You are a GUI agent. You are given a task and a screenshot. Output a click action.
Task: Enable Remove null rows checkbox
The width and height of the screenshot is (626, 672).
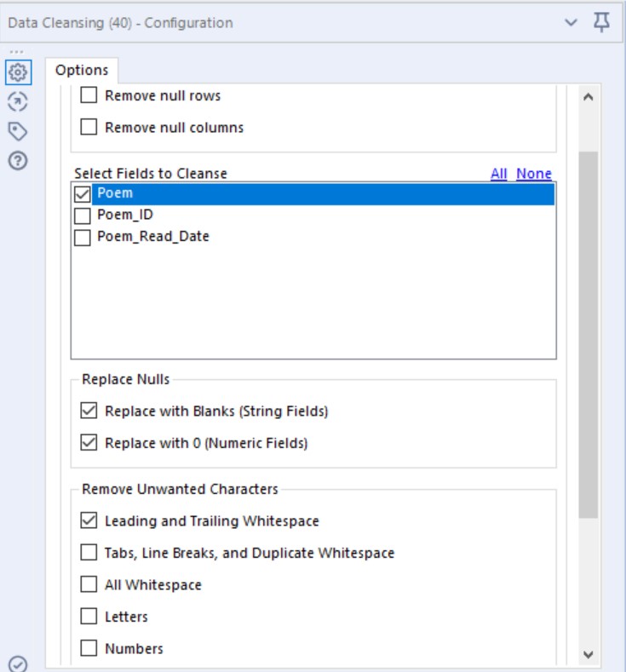(89, 95)
